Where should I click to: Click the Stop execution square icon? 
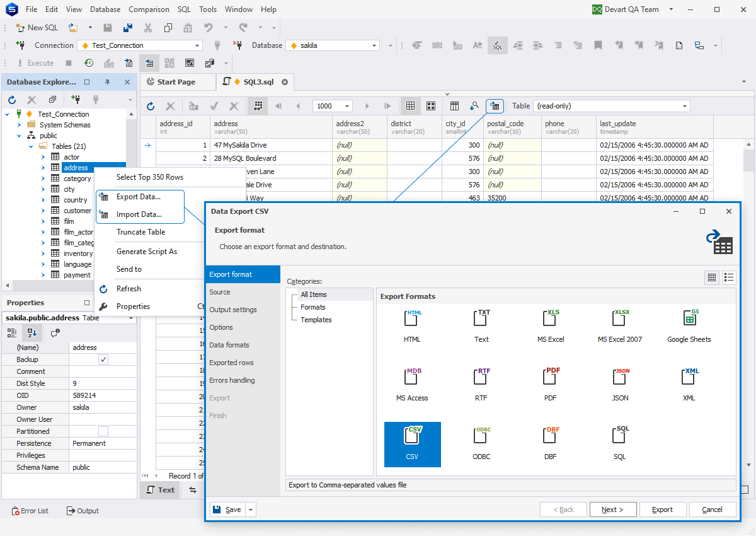point(69,63)
